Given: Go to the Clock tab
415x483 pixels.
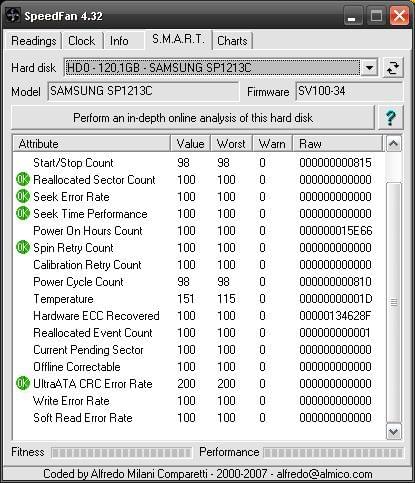Looking at the screenshot, I should tap(82, 41).
